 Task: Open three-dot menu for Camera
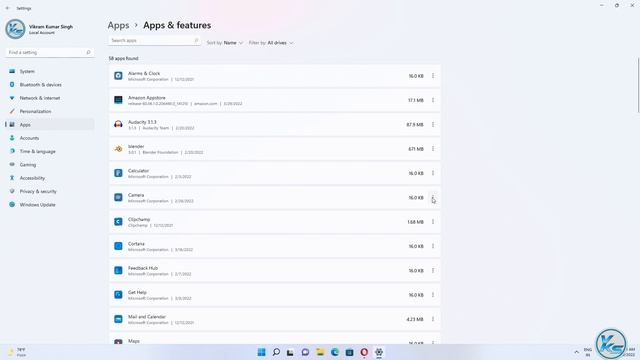pos(433,198)
